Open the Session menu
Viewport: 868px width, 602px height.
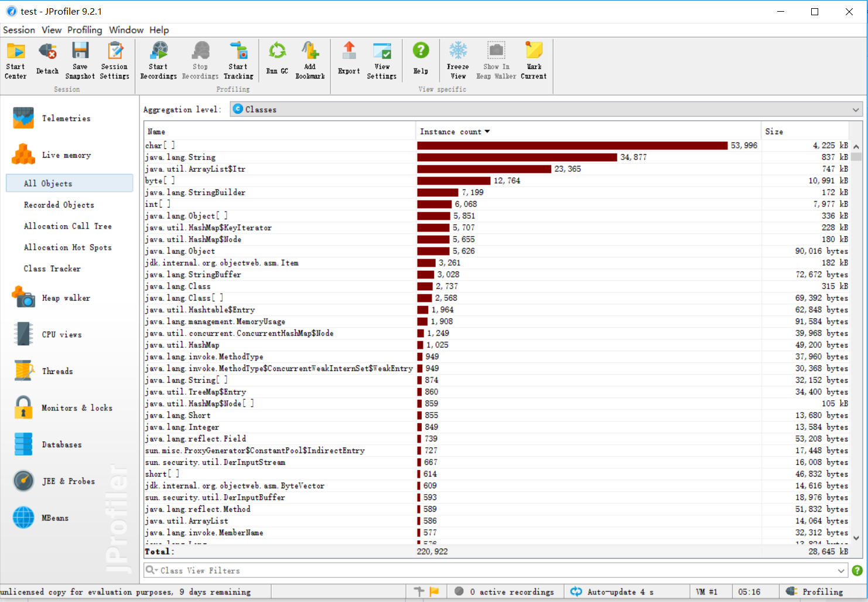[19, 30]
